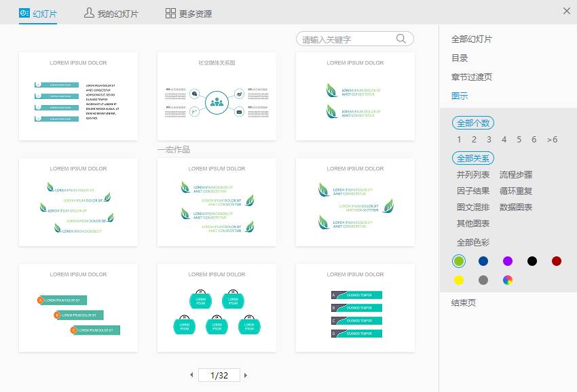This screenshot has height=392, width=577.
Task: Click the previous page arrow
Action: coord(192,375)
